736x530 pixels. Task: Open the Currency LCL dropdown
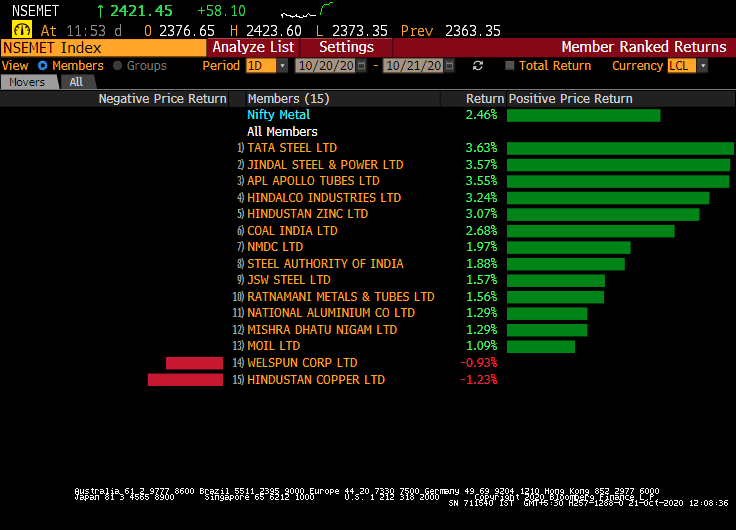tap(702, 66)
